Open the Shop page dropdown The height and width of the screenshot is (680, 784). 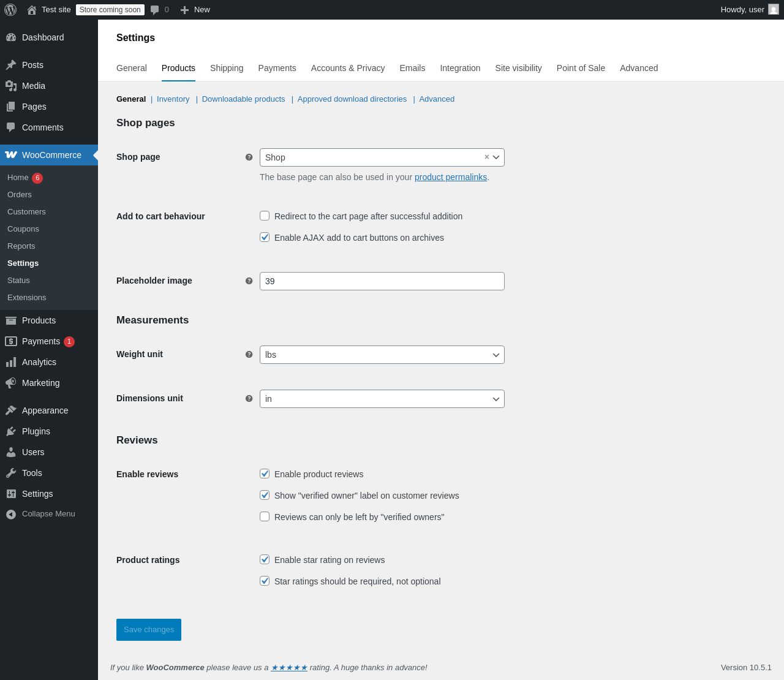[x=382, y=157]
